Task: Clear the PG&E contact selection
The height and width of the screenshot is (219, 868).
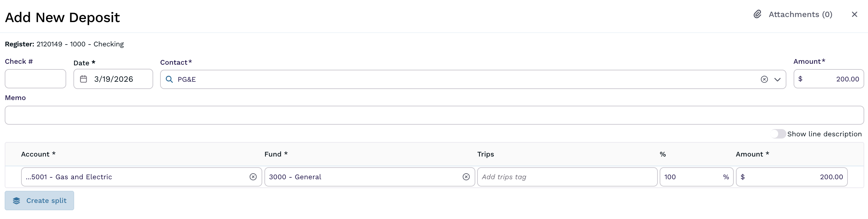Action: pos(764,79)
